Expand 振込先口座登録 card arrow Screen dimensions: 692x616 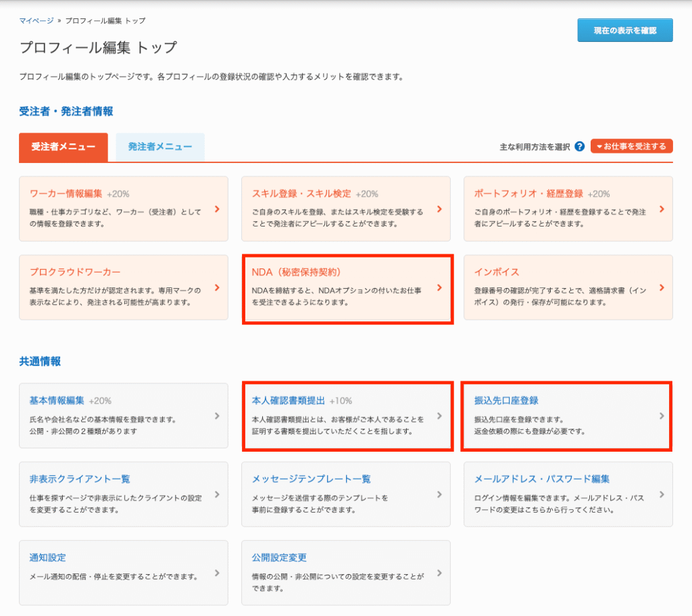click(662, 416)
